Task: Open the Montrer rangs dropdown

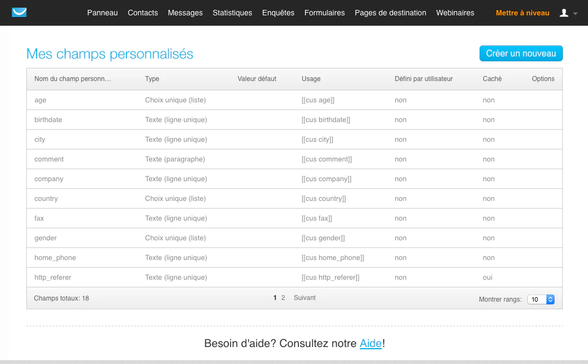Action: 541,299
